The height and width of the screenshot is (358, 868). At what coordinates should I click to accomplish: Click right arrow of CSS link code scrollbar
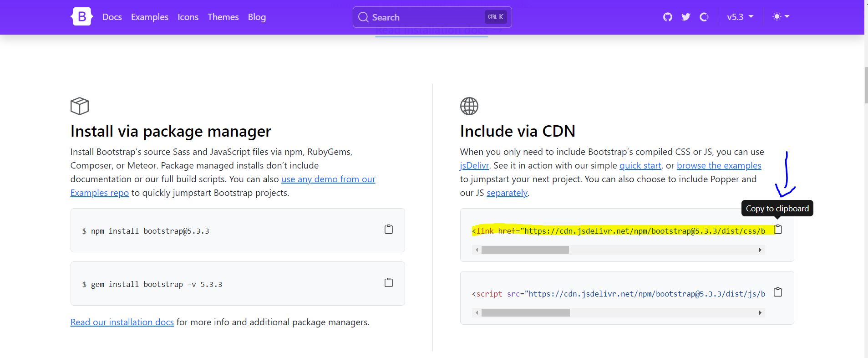pos(760,250)
